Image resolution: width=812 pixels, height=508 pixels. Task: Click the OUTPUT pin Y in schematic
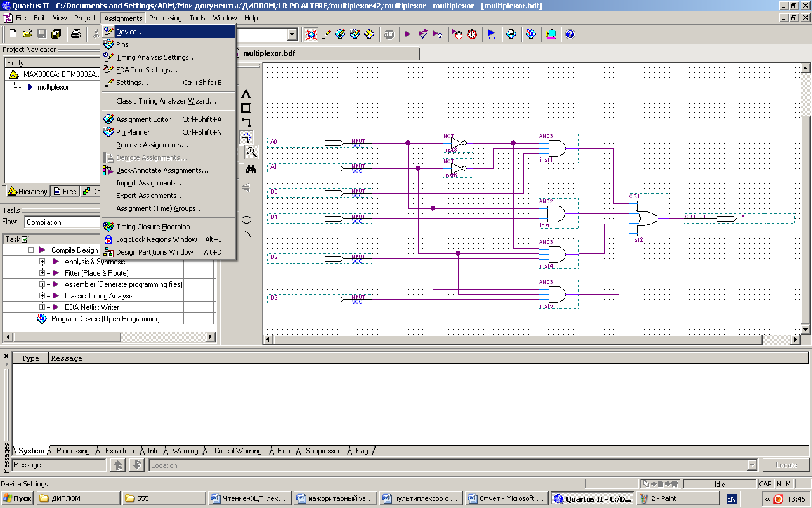coord(739,218)
